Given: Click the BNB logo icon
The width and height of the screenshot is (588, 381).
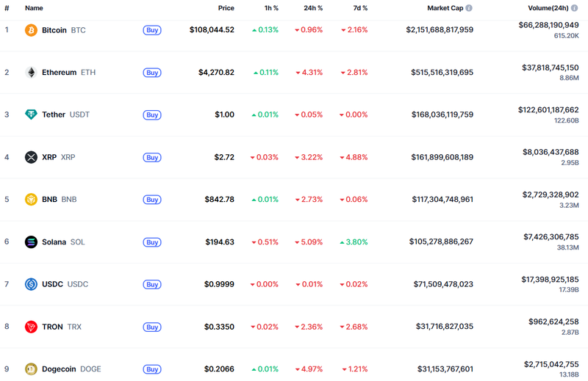Looking at the screenshot, I should tap(31, 200).
